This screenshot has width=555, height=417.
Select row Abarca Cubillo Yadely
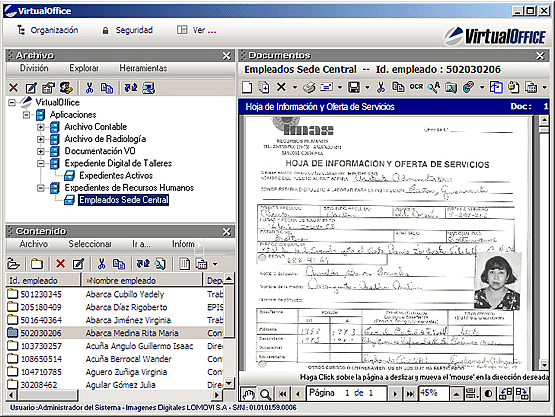(x=115, y=294)
